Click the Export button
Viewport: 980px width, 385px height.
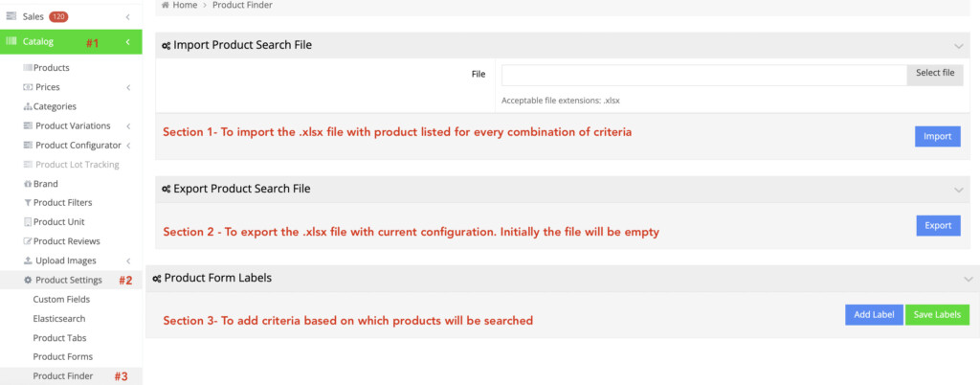[x=937, y=225]
